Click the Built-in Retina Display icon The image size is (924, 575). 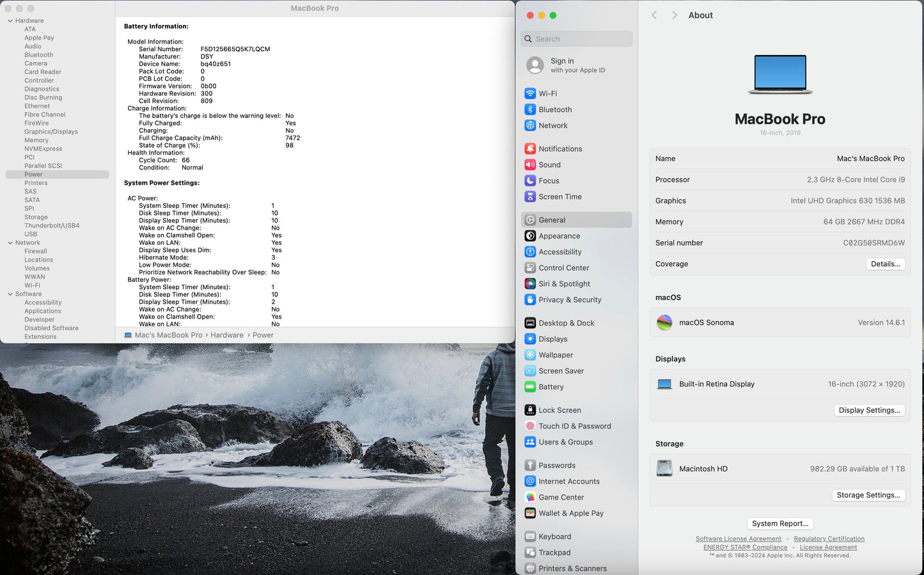(664, 384)
